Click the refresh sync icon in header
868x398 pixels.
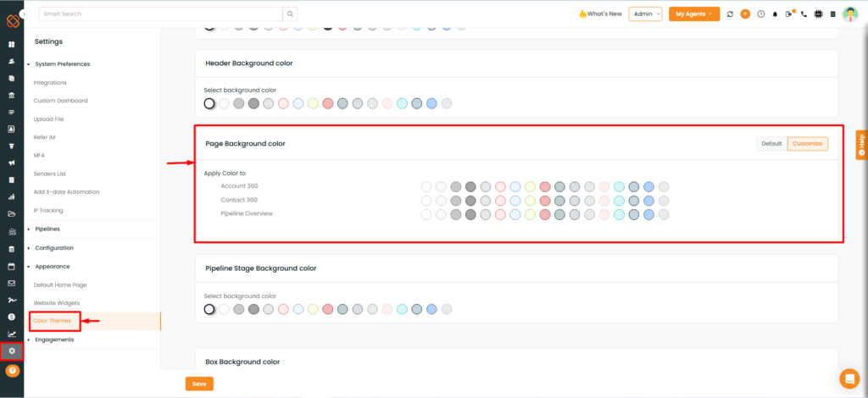730,14
